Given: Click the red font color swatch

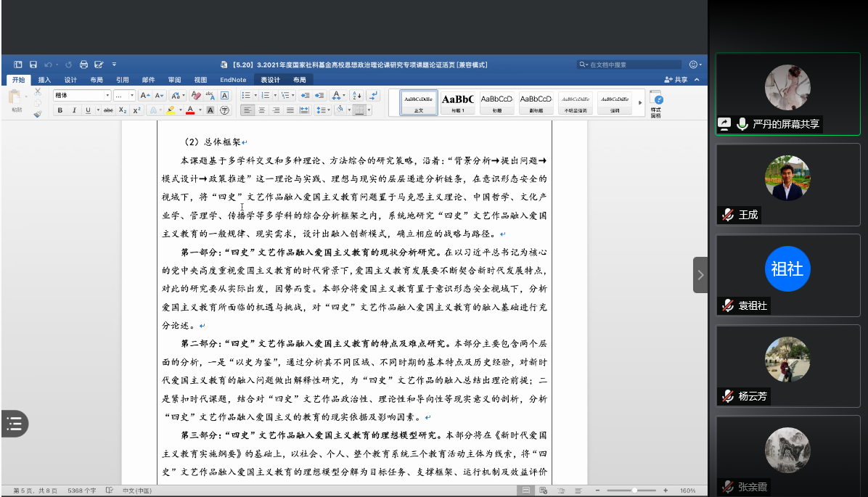Looking at the screenshot, I should tap(189, 110).
